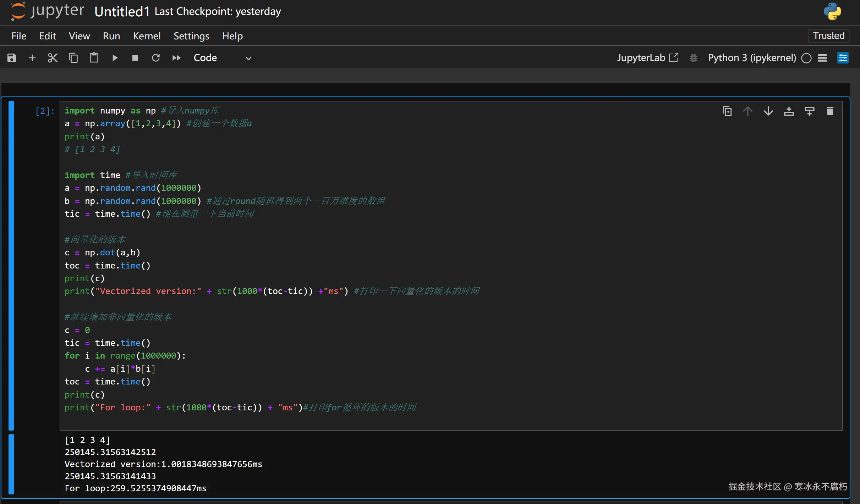860x504 pixels.
Task: Click the Trusted notebook indicator
Action: click(828, 36)
